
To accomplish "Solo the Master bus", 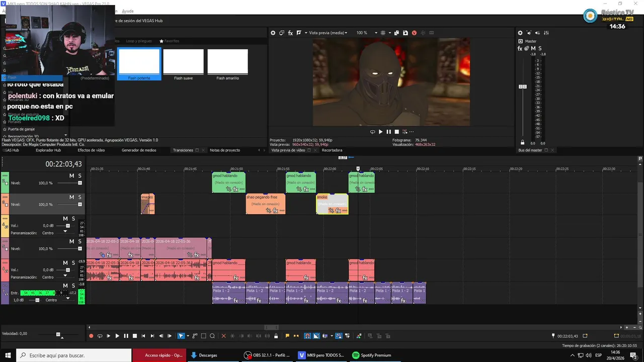I will coord(540,48).
